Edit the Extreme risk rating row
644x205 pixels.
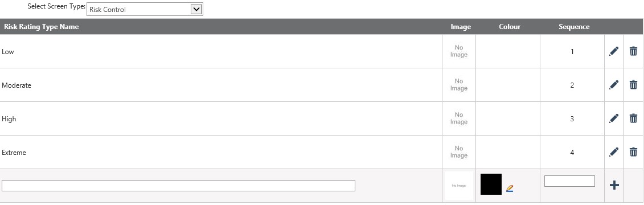pyautogui.click(x=614, y=153)
